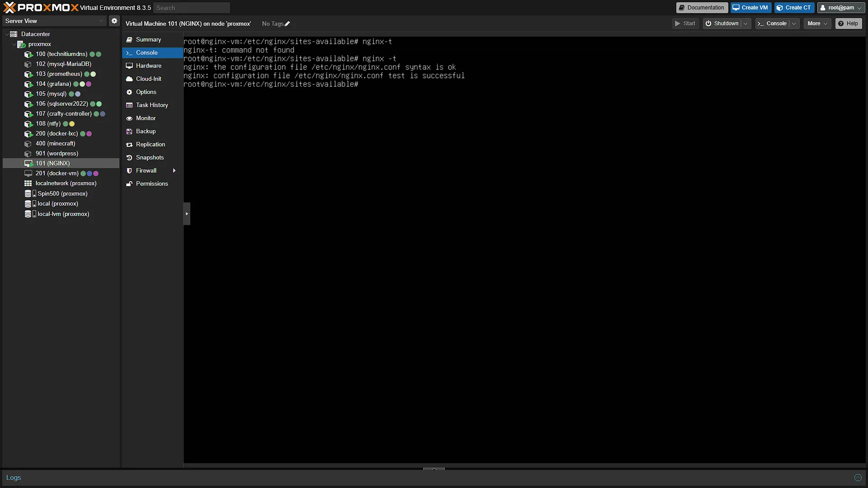Click the edit tags pencil icon
The width and height of the screenshot is (868, 488).
click(x=287, y=24)
